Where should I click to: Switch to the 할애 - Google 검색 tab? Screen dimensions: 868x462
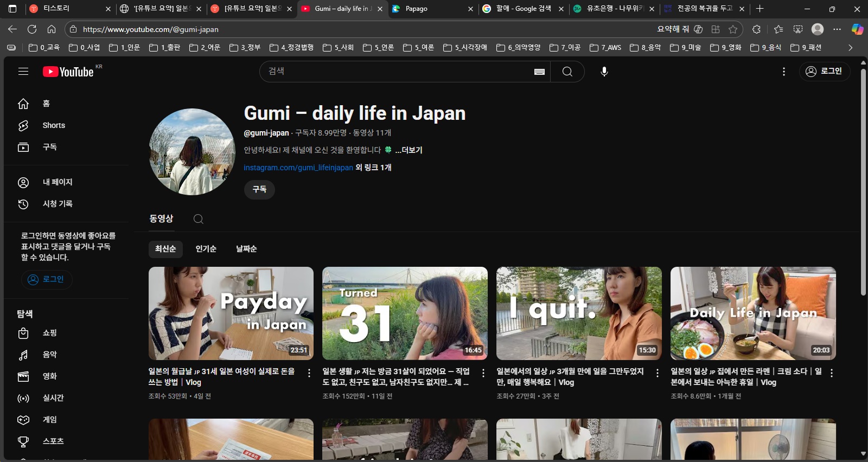(x=522, y=9)
